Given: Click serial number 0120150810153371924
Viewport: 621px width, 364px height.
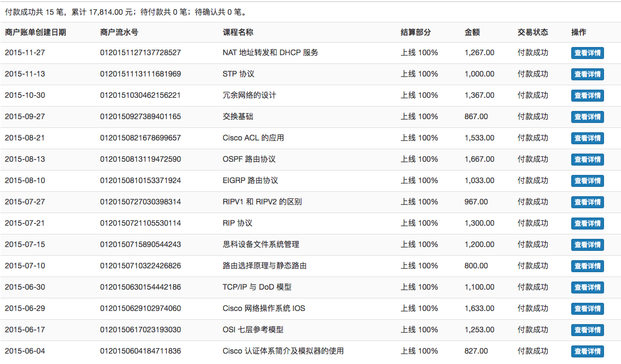Looking at the screenshot, I should click(x=141, y=181).
